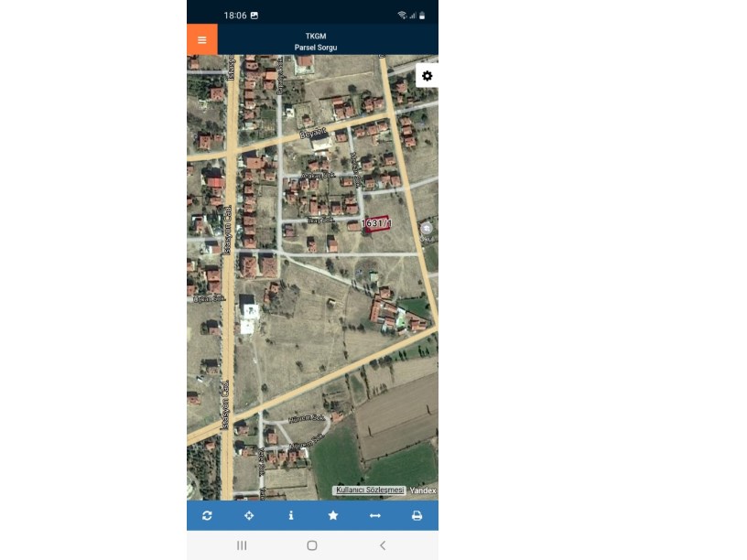
Task: Show parcel info with the i icon
Action: tap(291, 515)
